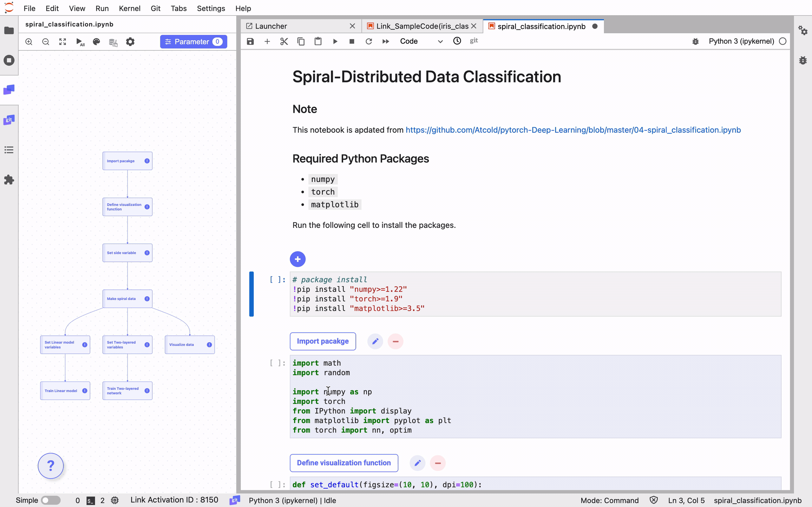Expand the Parameter panel button

point(193,42)
